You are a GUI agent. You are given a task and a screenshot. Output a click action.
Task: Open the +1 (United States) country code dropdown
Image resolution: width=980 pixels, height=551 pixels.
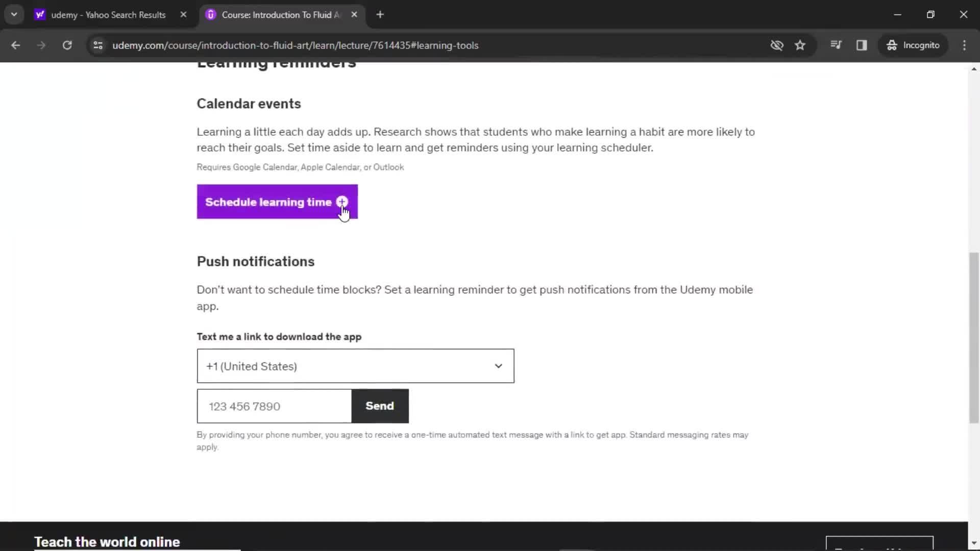[355, 366]
